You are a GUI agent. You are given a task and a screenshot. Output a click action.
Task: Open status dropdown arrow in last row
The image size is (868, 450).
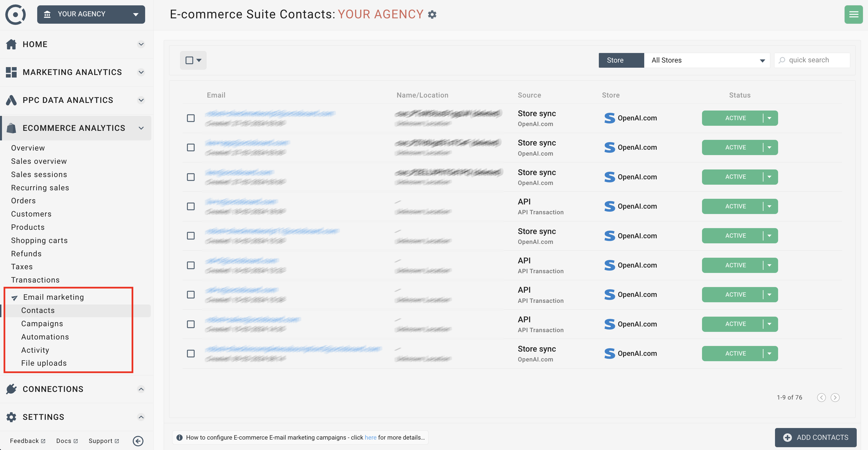tap(770, 353)
